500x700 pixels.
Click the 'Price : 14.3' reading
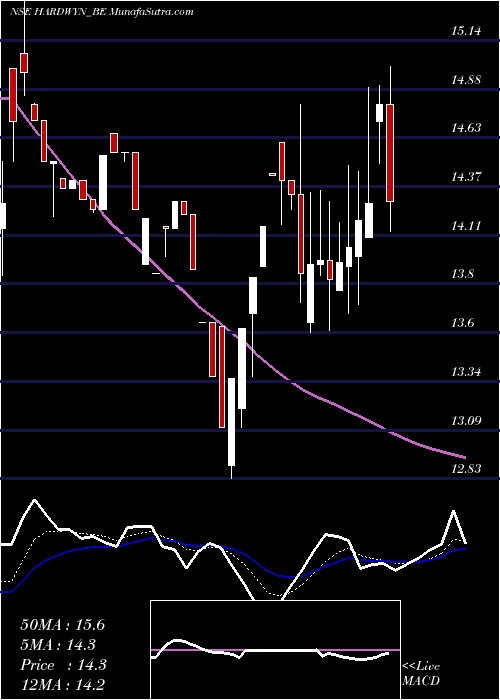(x=63, y=665)
